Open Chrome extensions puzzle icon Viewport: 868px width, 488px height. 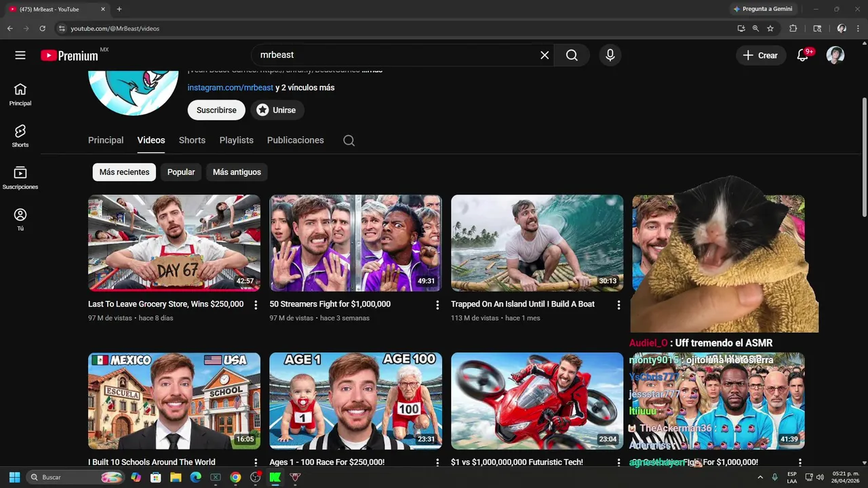pos(793,28)
